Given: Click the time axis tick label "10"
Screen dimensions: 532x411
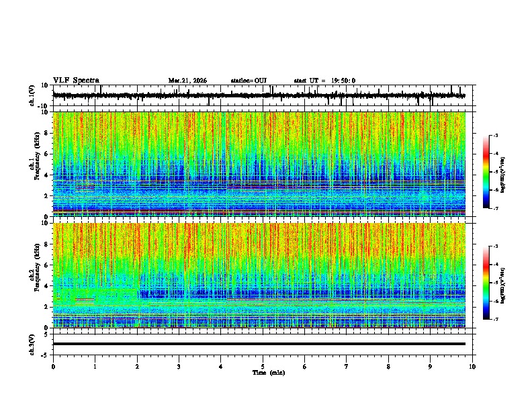Looking at the screenshot, I should pyautogui.click(x=472, y=367).
